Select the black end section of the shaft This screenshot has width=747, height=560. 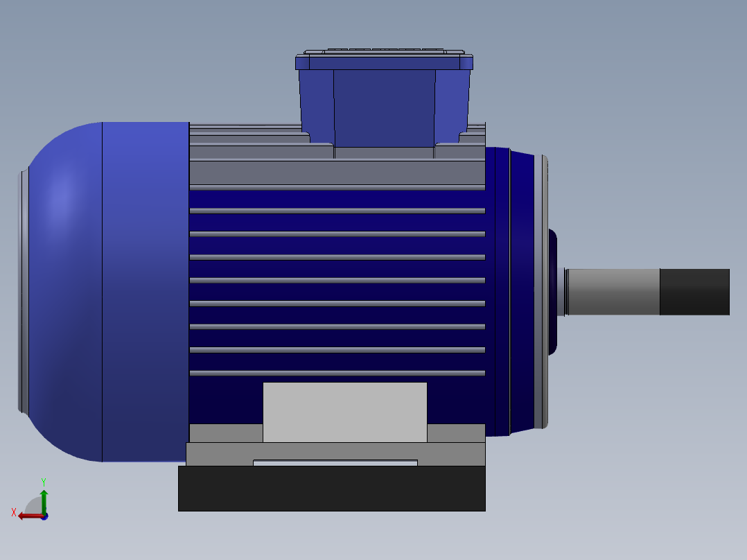(x=694, y=292)
